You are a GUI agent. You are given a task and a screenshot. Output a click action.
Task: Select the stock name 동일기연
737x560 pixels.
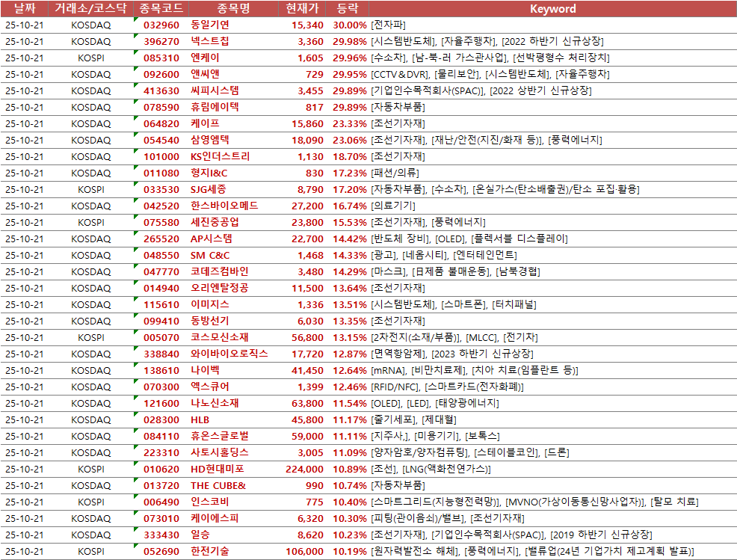pyautogui.click(x=210, y=25)
